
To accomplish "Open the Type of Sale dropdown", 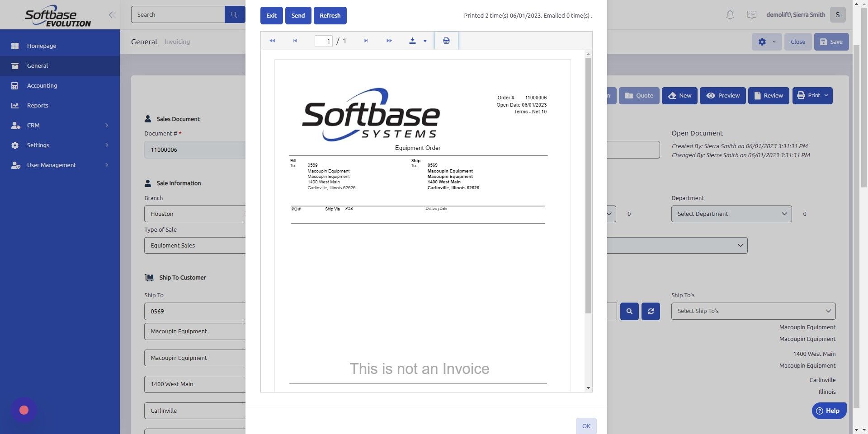I will coord(195,245).
